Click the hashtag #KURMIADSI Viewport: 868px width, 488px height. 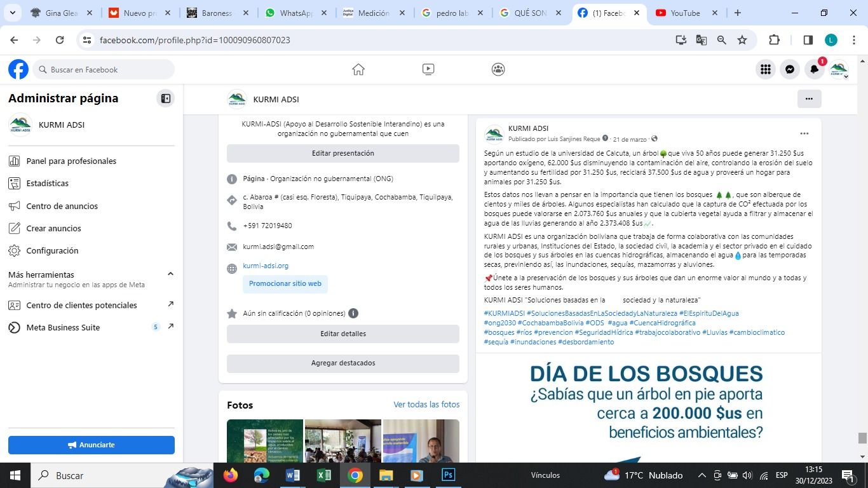click(x=505, y=313)
